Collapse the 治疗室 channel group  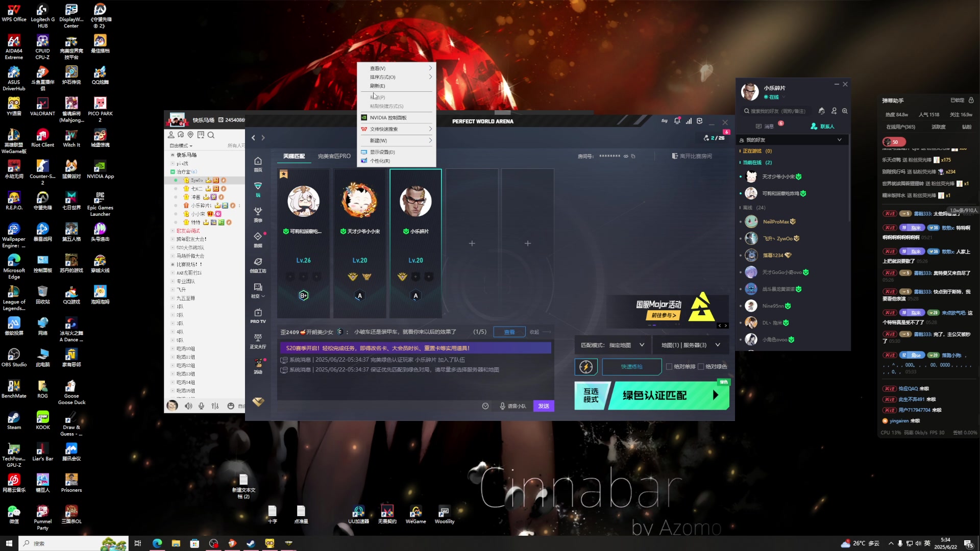click(173, 172)
